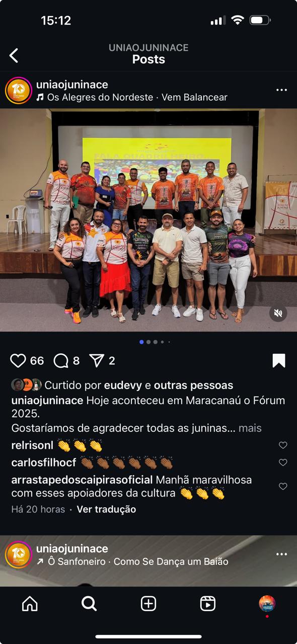Open three-dot options on the Ô Sanfoneiro post
The height and width of the screenshot is (644, 297).
tap(282, 554)
